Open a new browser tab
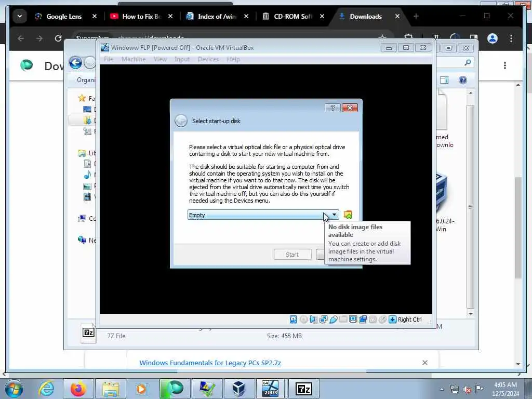 416,16
